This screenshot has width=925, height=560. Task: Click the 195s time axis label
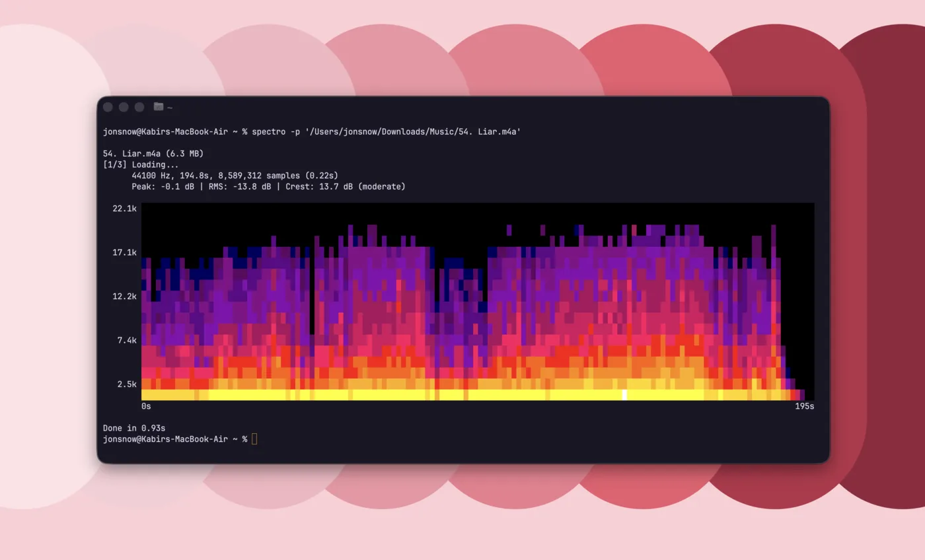(804, 406)
